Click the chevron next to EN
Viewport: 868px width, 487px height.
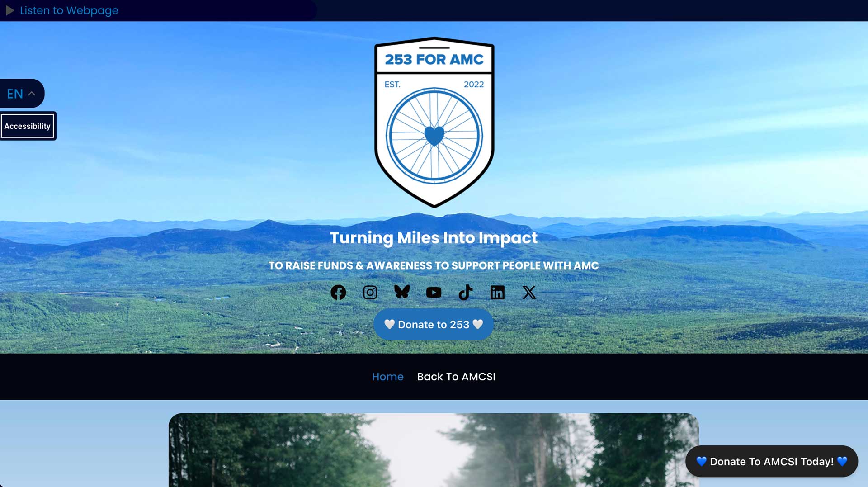pyautogui.click(x=32, y=94)
